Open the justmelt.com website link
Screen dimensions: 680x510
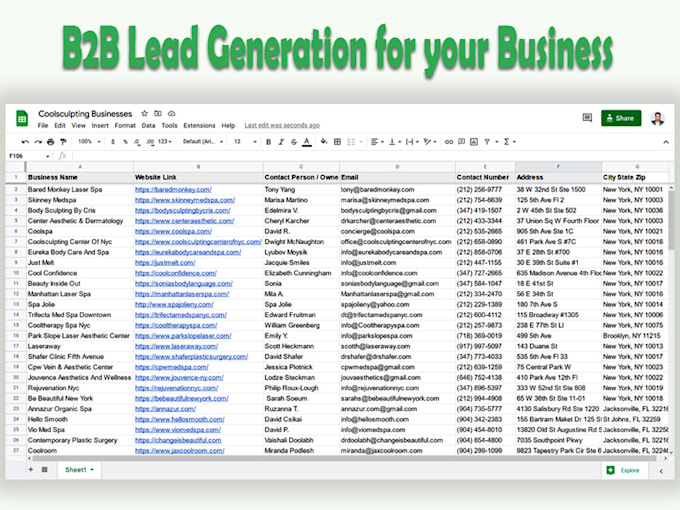(x=165, y=263)
